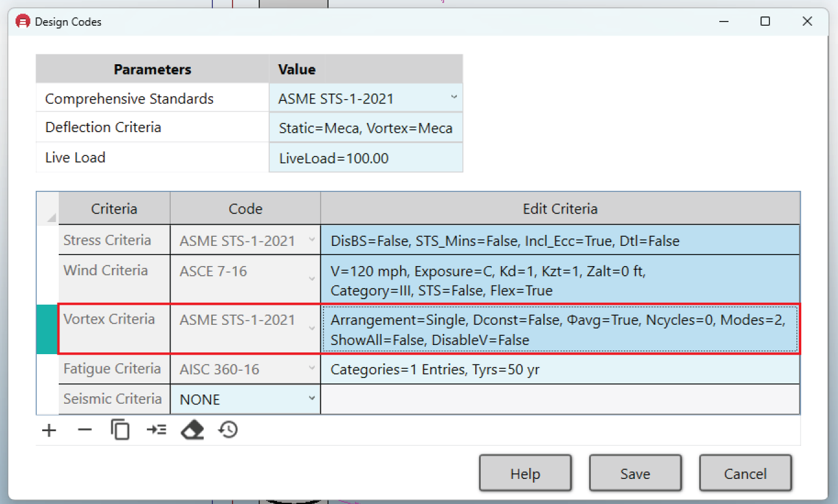The width and height of the screenshot is (838, 504).
Task: Select the Stress Criteria row label
Action: pyautogui.click(x=114, y=240)
